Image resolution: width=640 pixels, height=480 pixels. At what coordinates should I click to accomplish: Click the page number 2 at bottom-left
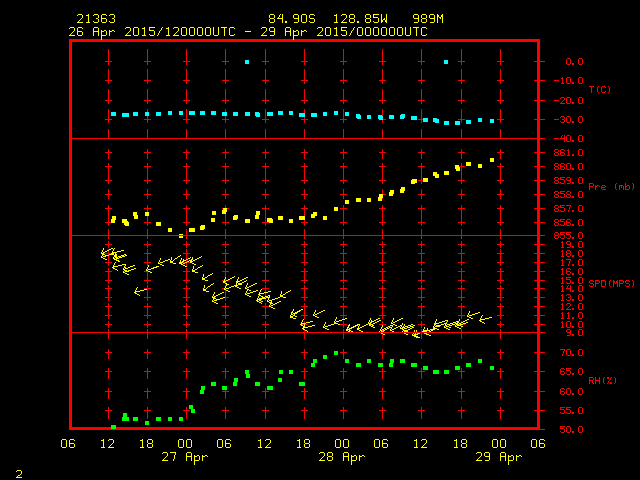click(19, 474)
